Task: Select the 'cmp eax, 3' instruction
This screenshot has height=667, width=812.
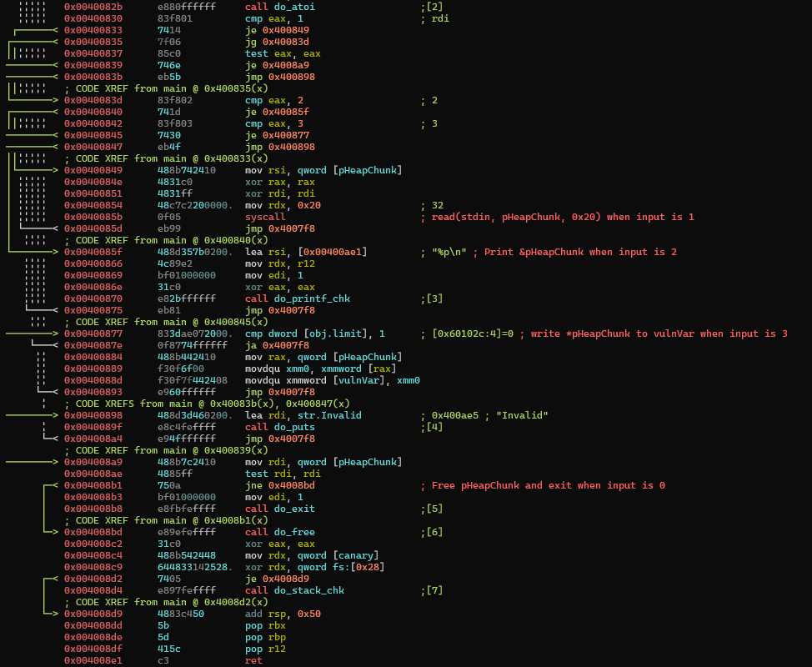Action: coord(274,123)
